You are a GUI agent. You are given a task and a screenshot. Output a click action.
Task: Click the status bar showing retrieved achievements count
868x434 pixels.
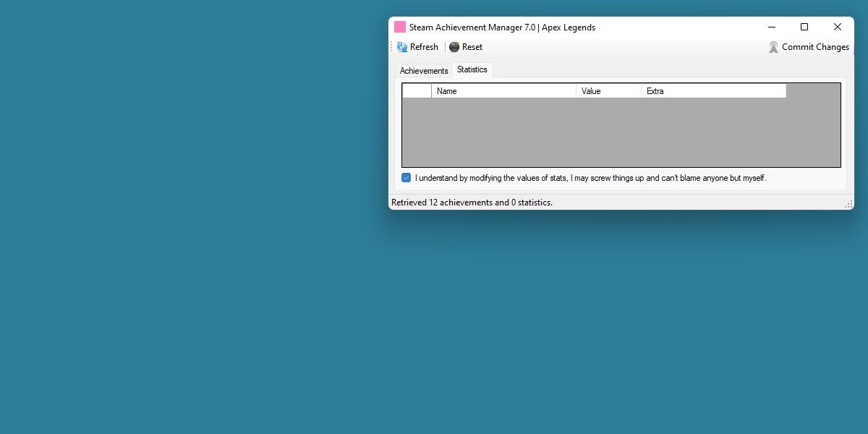[x=471, y=203]
